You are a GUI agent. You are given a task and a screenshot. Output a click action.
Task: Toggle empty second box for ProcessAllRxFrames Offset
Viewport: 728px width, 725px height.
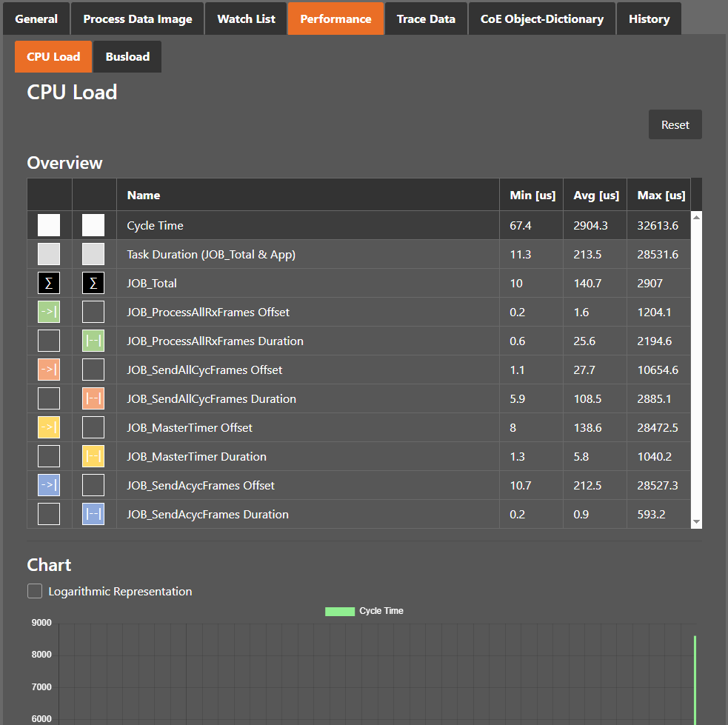click(93, 312)
